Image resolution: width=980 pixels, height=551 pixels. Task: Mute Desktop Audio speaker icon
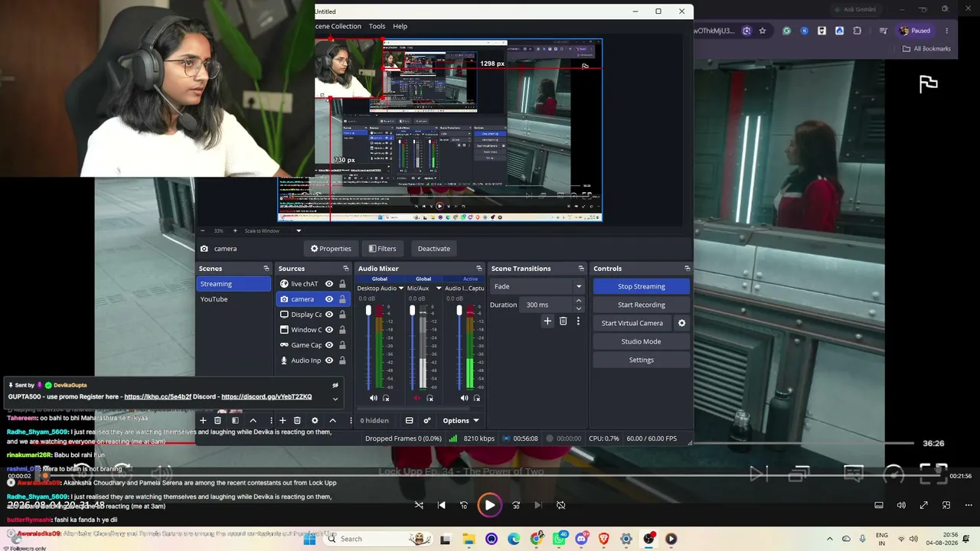click(374, 398)
